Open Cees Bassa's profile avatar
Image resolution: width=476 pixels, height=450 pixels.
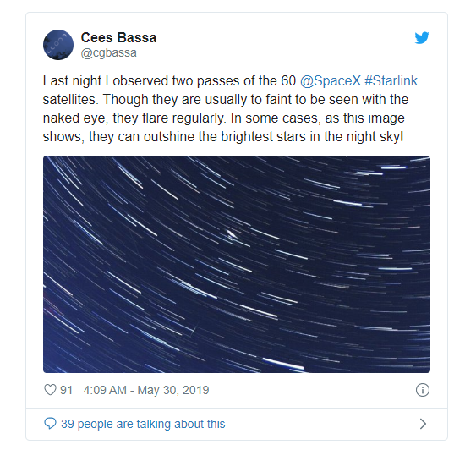pyautogui.click(x=58, y=45)
